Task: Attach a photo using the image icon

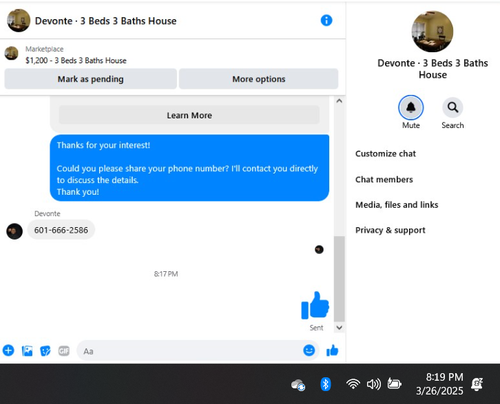Action: pos(27,351)
